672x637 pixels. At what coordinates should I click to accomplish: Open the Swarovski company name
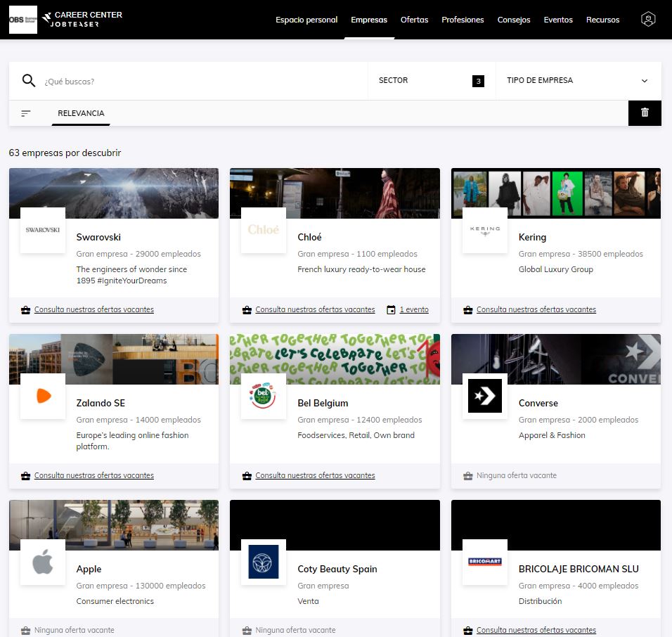(x=98, y=237)
